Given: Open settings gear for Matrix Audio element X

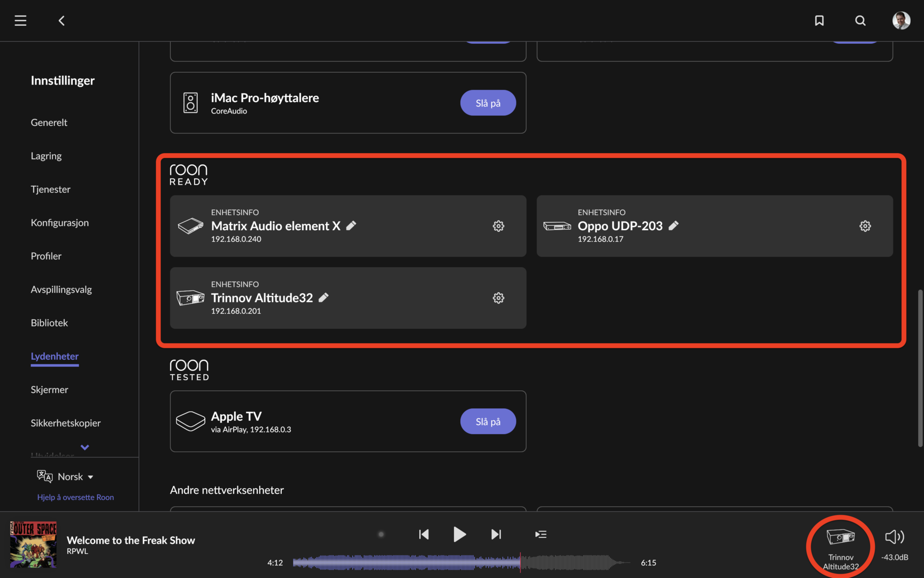Looking at the screenshot, I should [x=498, y=226].
